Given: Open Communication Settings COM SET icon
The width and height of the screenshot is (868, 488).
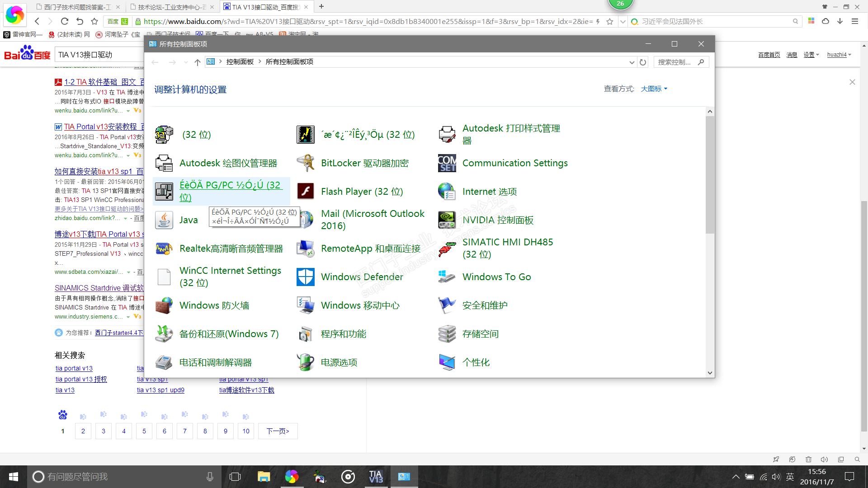Looking at the screenshot, I should pyautogui.click(x=447, y=163).
